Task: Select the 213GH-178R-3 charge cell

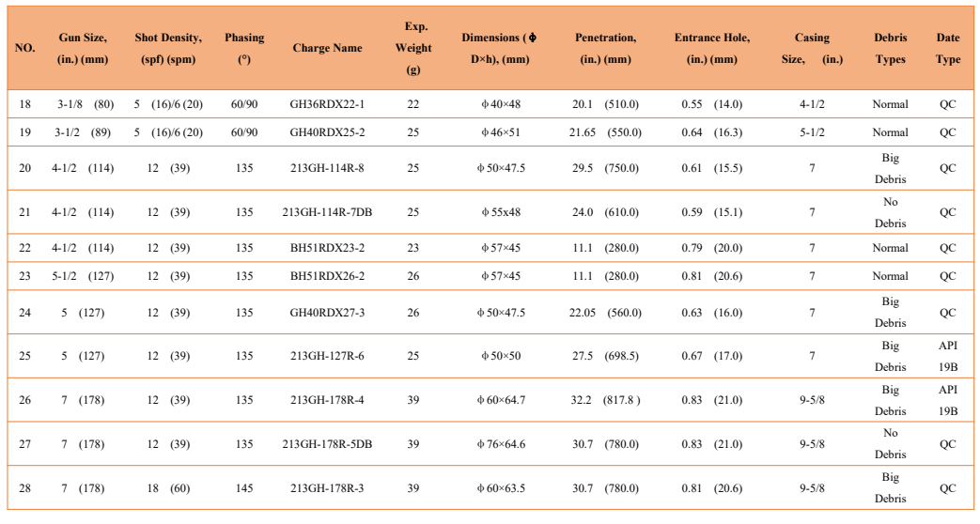Action: pyautogui.click(x=327, y=488)
